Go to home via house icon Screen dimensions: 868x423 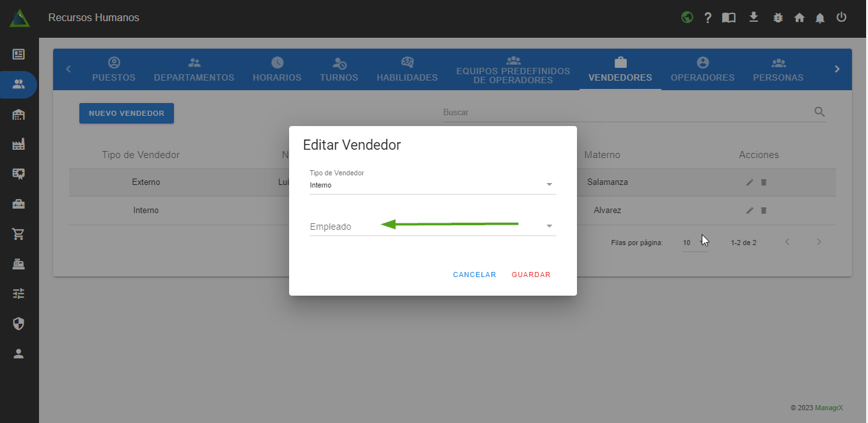pyautogui.click(x=799, y=18)
